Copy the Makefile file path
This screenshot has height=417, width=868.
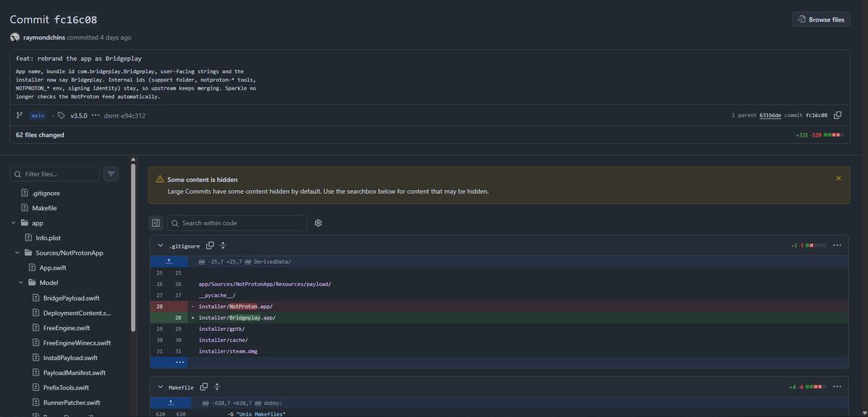coord(204,387)
